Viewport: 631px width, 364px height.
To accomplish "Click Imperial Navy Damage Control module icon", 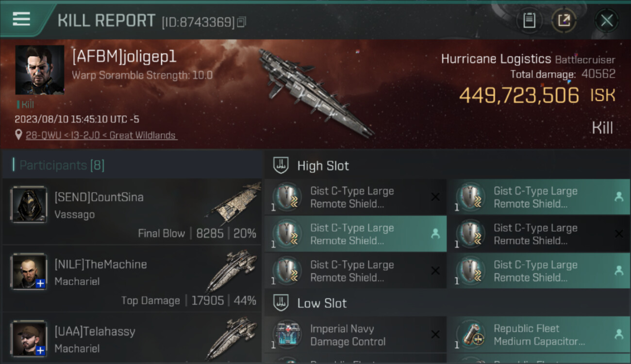I will pos(287,335).
